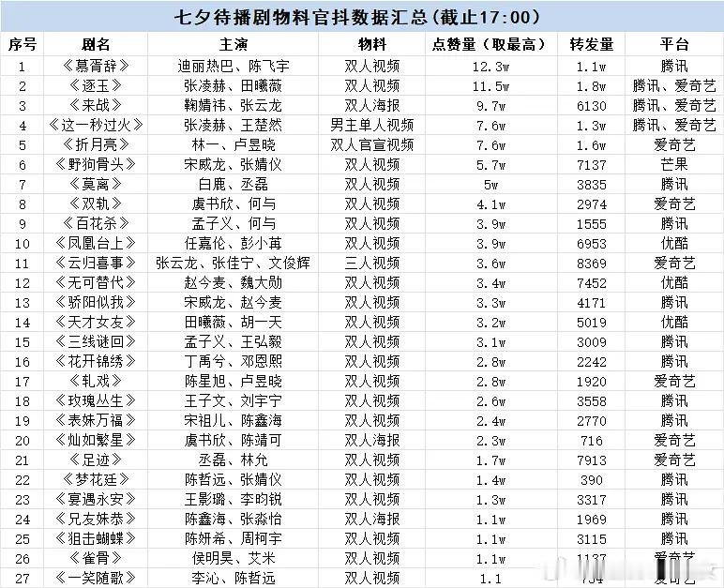724x588 pixels.
Task: Click the cast cell '陈星旭、卢昱晓'
Action: (234, 381)
